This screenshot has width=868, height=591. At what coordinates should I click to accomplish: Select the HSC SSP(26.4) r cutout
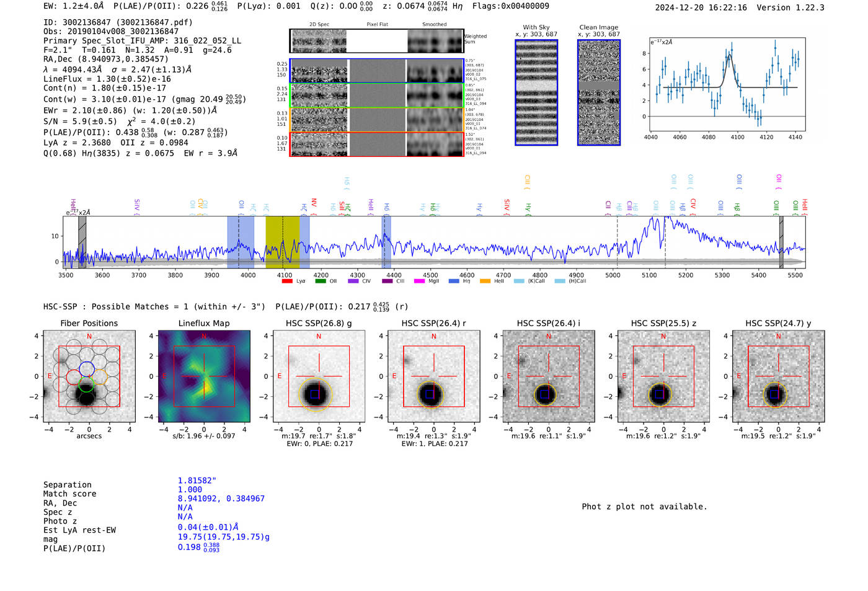[x=433, y=376]
